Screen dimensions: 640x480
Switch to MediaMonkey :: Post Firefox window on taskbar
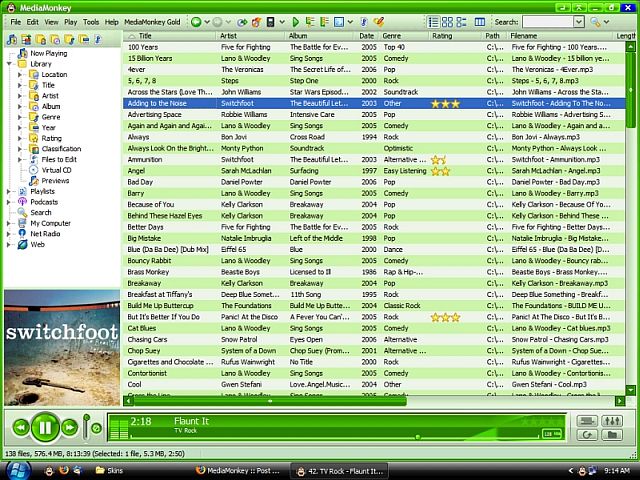tap(238, 471)
